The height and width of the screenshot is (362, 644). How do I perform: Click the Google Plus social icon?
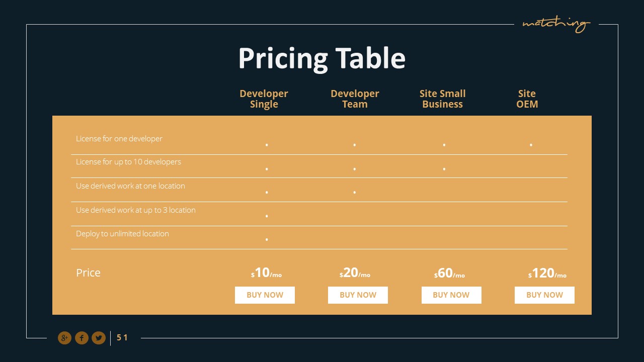(x=64, y=338)
